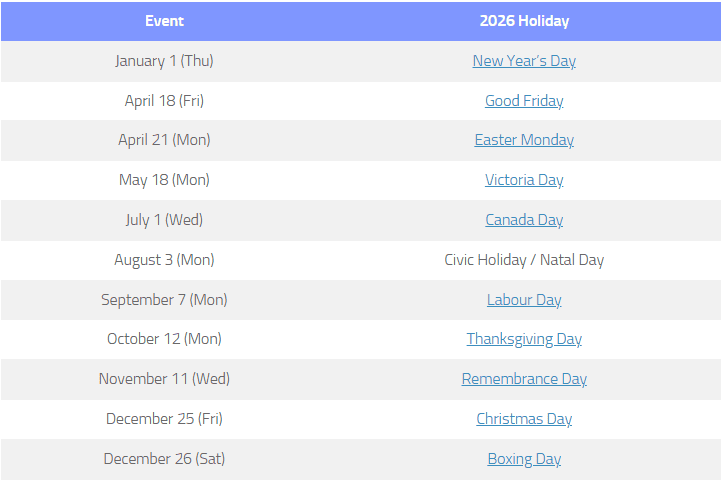This screenshot has width=721, height=480.
Task: Follow the Victoria Day link
Action: [524, 180]
